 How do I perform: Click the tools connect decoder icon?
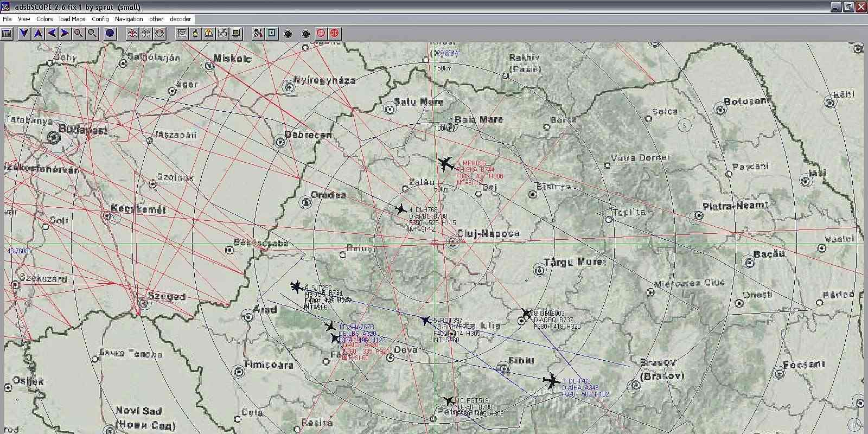(x=258, y=34)
